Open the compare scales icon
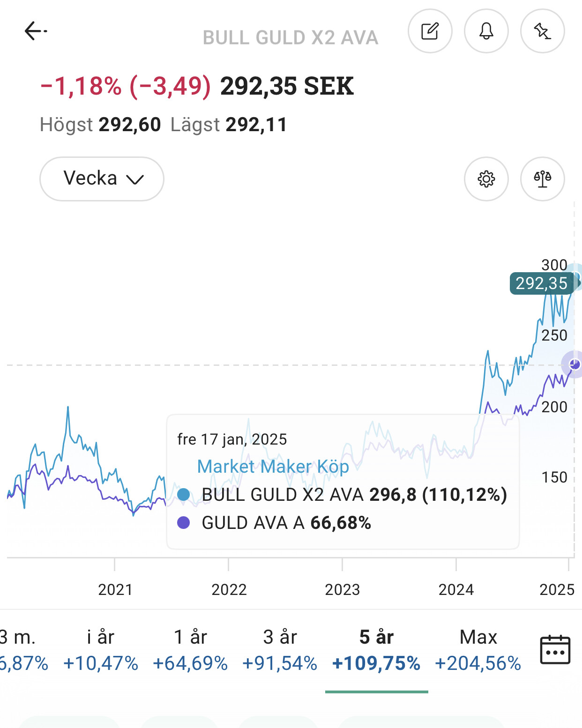 542,179
